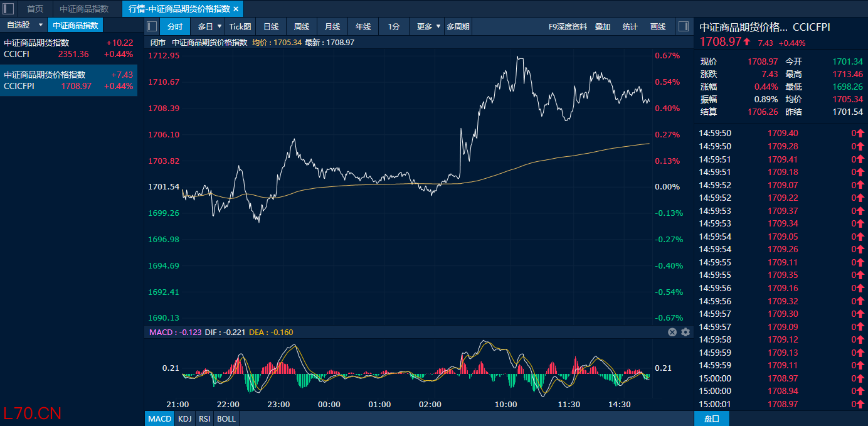This screenshot has height=426, width=868.
Task: Select the CCICFI 中证商品期货指数 row
Action: (x=68, y=48)
